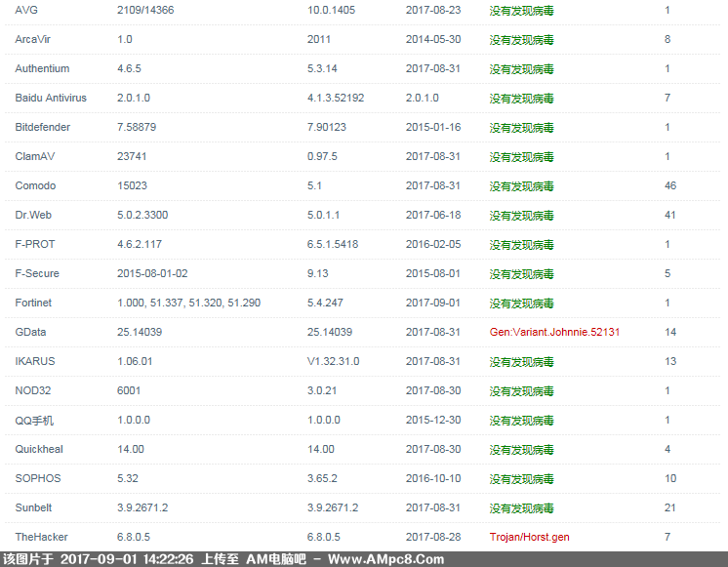Select the Sunbelt row name
This screenshot has height=567, width=728.
click(x=33, y=507)
